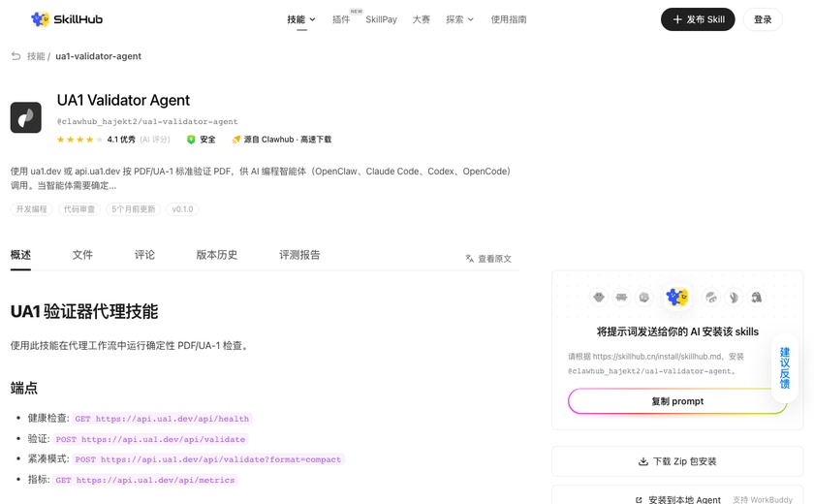
Task: Select the second gray agent icon in install card
Action: [621, 298]
